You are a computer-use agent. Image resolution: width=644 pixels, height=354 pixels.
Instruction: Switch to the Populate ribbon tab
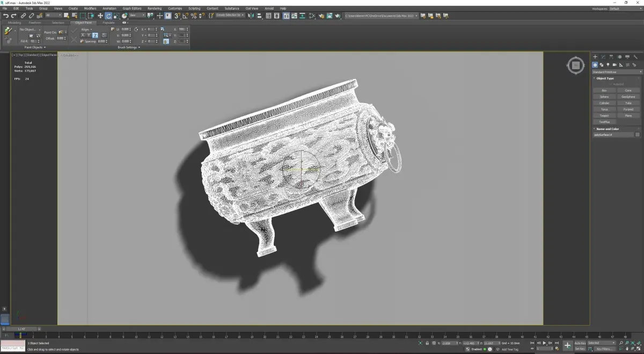[109, 23]
